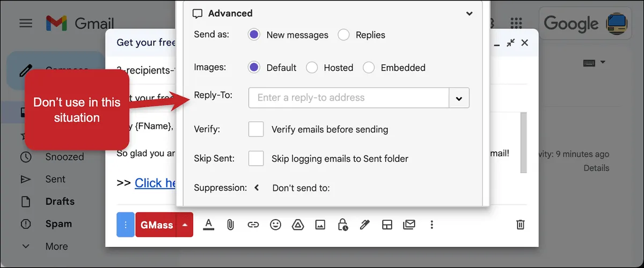Image resolution: width=644 pixels, height=268 pixels.
Task: Click the Advanced section header
Action: (x=332, y=13)
